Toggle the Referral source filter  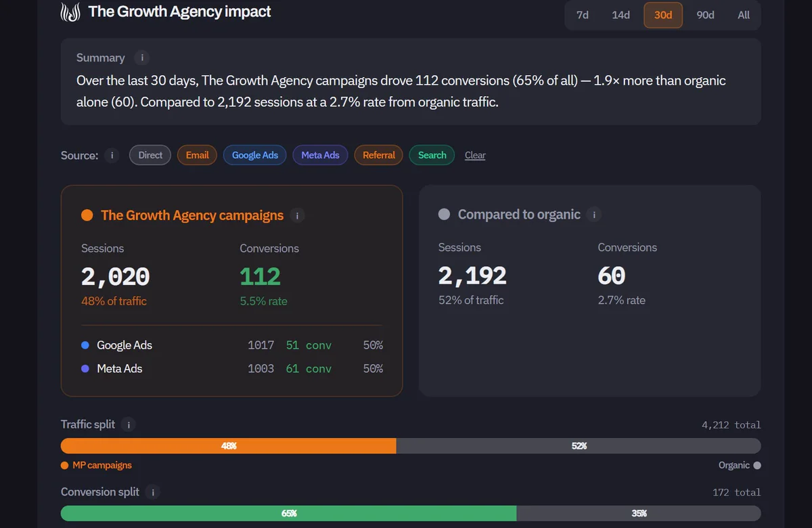(x=379, y=155)
